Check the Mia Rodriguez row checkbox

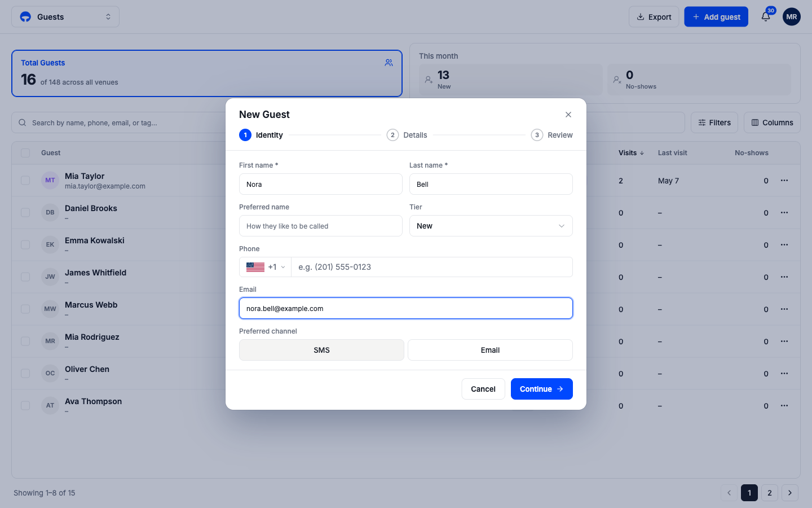[x=25, y=341]
